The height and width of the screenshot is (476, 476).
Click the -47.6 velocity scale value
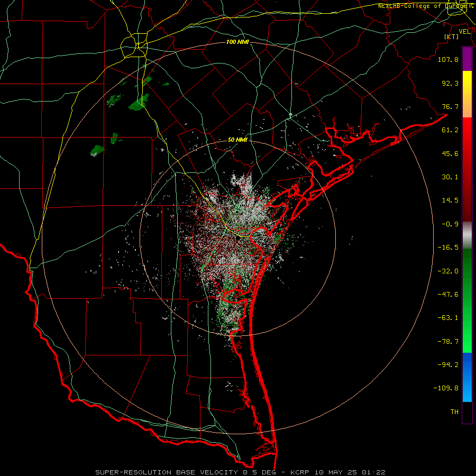coord(448,295)
